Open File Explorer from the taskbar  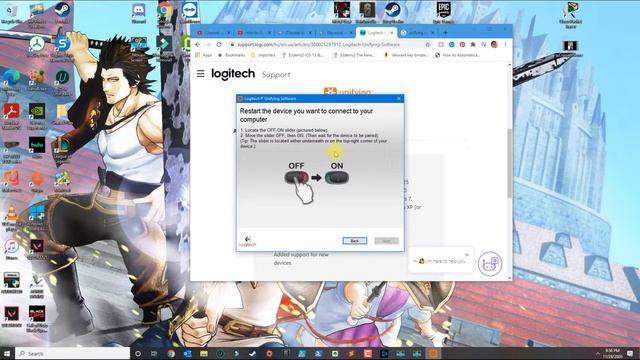pyautogui.click(x=204, y=353)
